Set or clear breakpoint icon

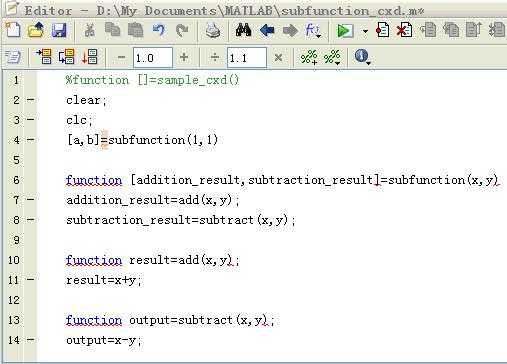pyautogui.click(x=382, y=30)
